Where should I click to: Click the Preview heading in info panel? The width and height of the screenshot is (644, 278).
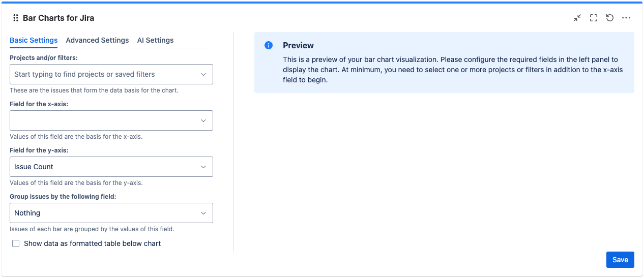pos(298,45)
